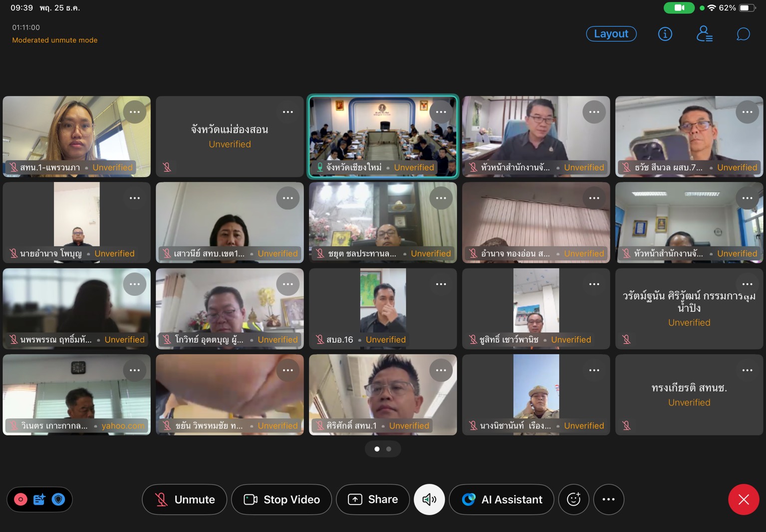This screenshot has height=532, width=766.
Task: Tap the blue shield security icon
Action: pyautogui.click(x=58, y=499)
